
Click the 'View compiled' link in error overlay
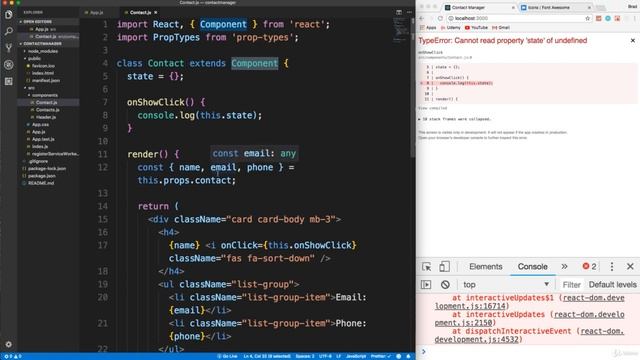(x=432, y=108)
